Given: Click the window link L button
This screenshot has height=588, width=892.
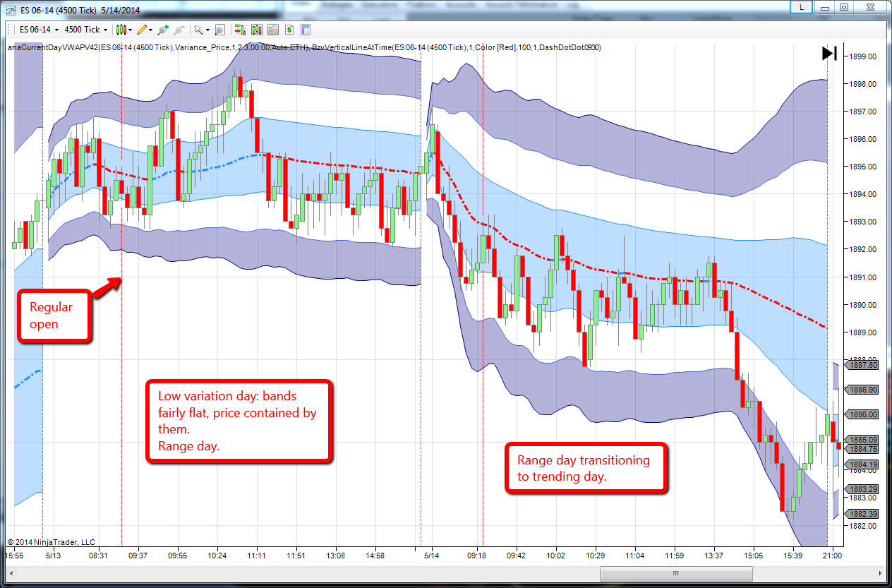Looking at the screenshot, I should point(800,6).
